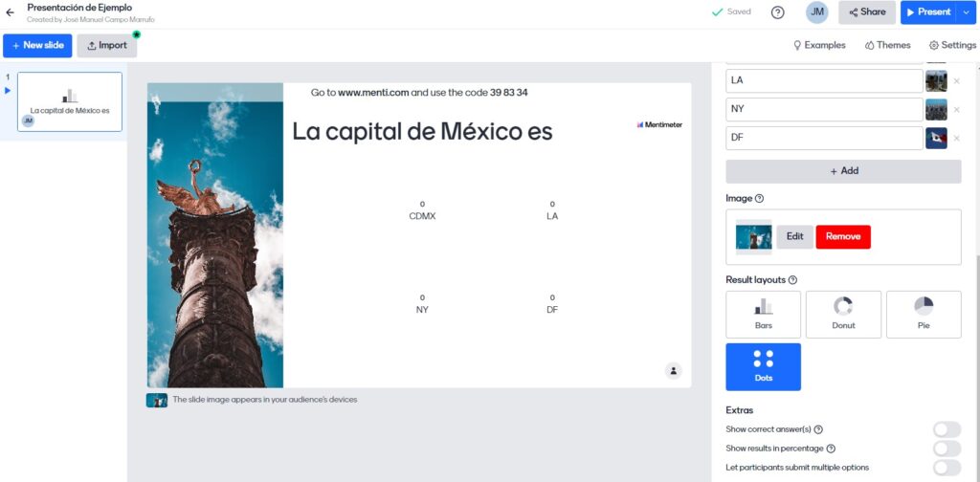The height and width of the screenshot is (482, 980).
Task: Click the NY option text field
Action: pos(824,109)
